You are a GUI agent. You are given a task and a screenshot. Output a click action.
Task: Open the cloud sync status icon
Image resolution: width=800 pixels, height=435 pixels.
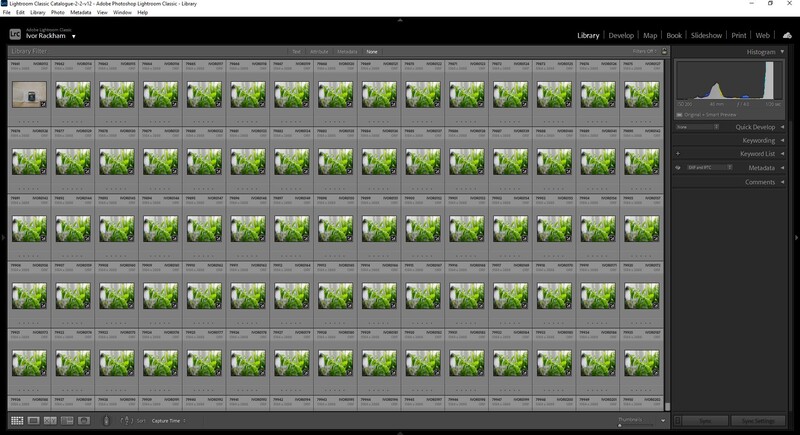[x=787, y=35]
